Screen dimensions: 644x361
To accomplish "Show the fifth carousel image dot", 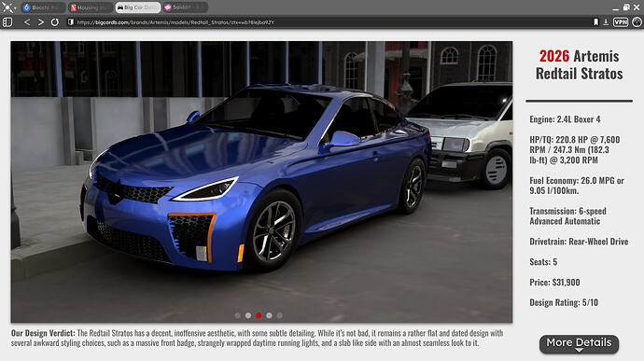I will point(280,315).
